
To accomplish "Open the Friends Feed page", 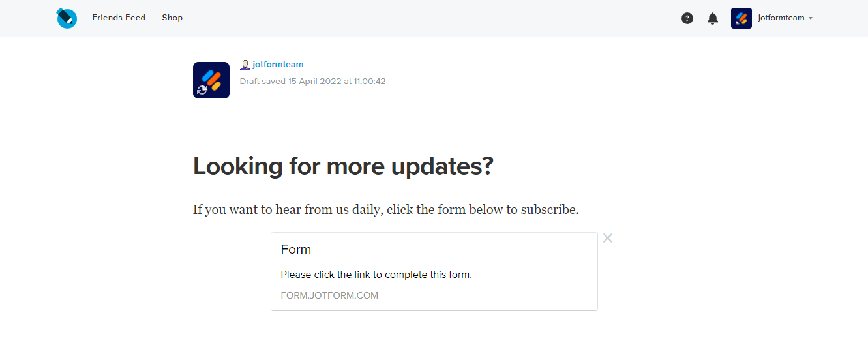I will [x=119, y=18].
